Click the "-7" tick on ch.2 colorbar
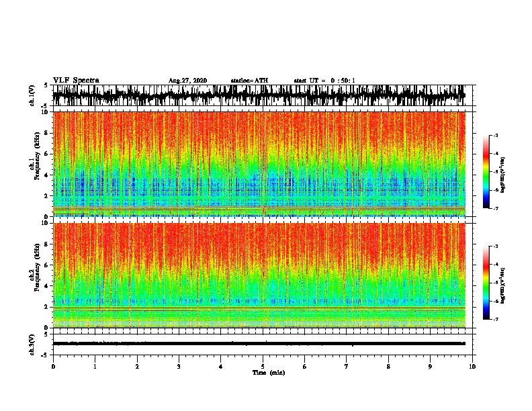This screenshot has height=411, width=532. tap(495, 319)
